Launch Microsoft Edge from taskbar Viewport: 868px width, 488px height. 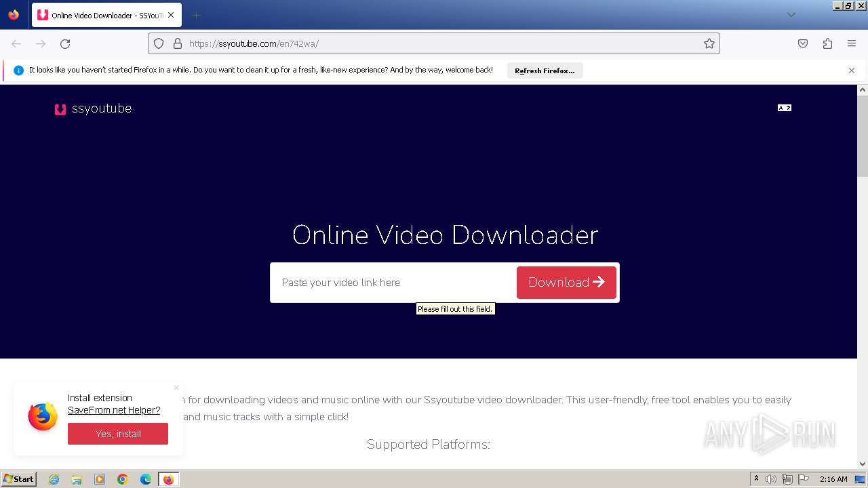coord(146,479)
